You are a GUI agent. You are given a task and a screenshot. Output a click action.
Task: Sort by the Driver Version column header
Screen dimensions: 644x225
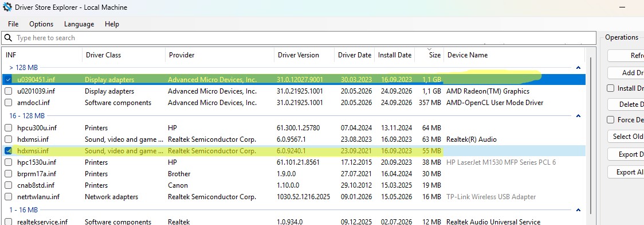(x=304, y=55)
